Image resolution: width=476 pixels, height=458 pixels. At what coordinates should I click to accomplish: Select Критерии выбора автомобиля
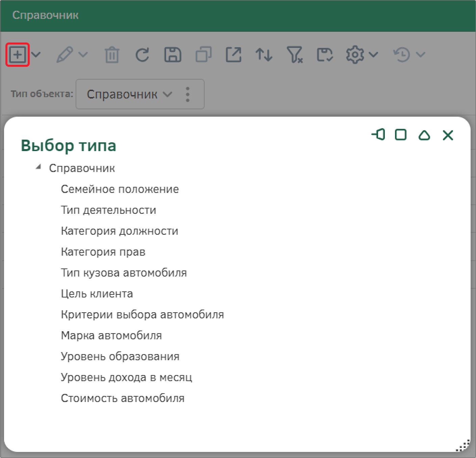pos(142,314)
